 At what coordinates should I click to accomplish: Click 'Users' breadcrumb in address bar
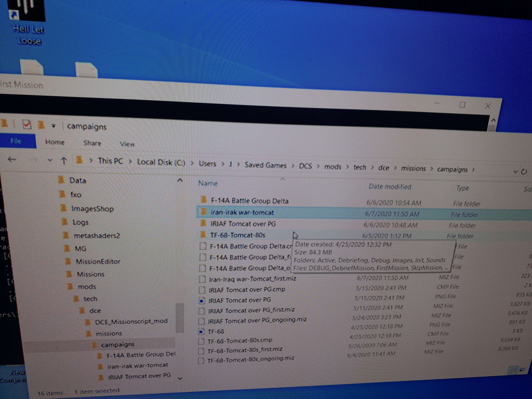207,164
